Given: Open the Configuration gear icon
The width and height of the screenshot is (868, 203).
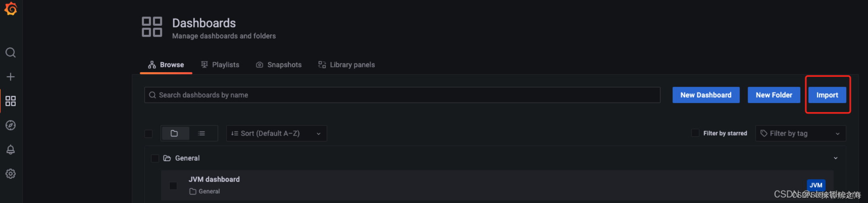Looking at the screenshot, I should pos(11,174).
